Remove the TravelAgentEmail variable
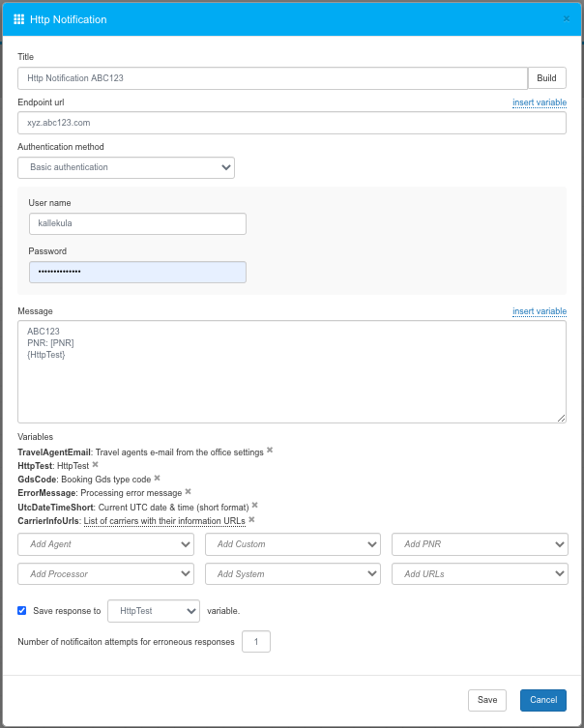Viewport: 584px width, 728px height. pos(270,451)
